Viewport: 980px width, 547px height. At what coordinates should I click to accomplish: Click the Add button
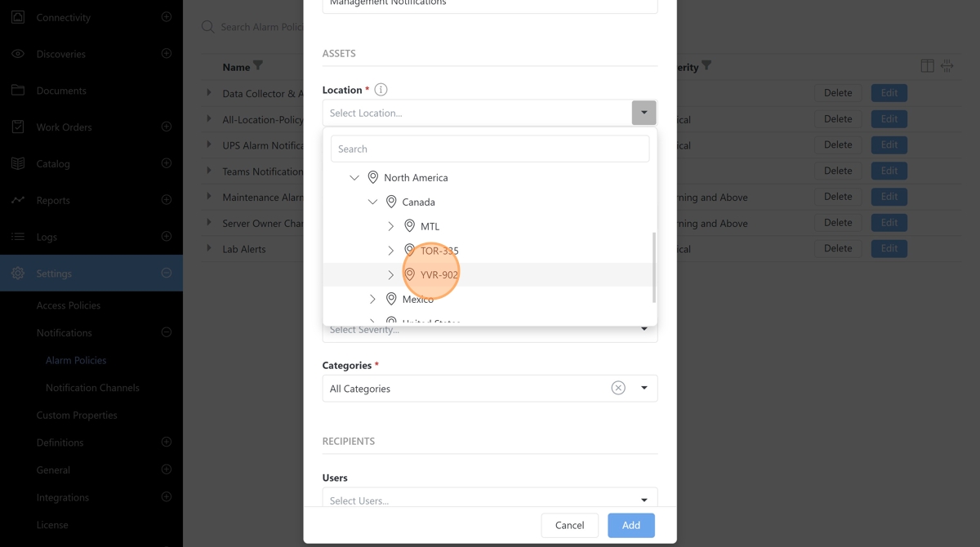pyautogui.click(x=630, y=525)
